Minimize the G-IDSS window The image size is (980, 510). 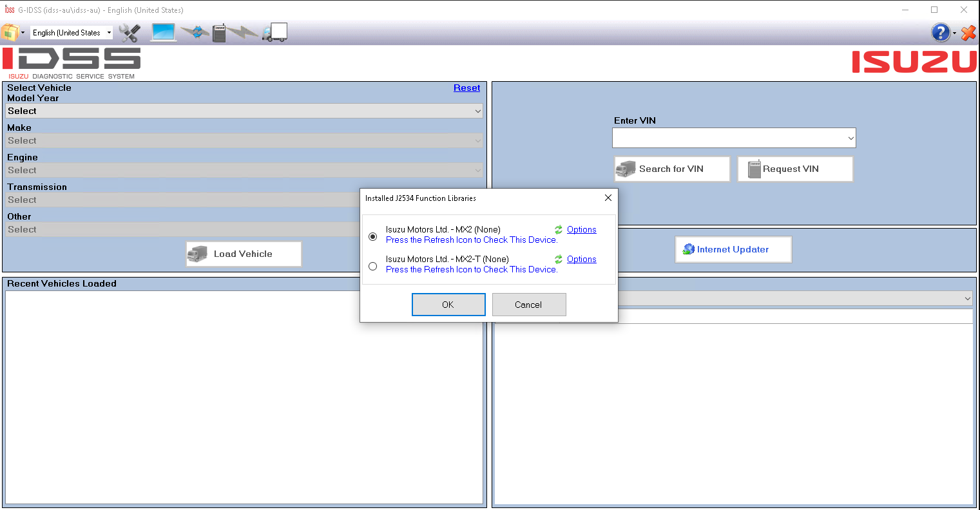(x=905, y=10)
